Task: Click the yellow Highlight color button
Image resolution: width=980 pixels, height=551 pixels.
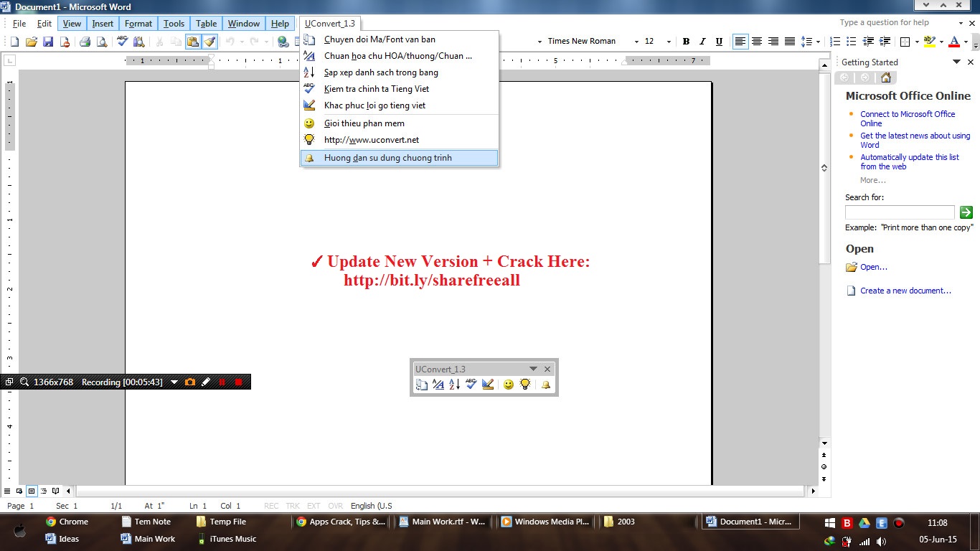Action: (x=930, y=42)
